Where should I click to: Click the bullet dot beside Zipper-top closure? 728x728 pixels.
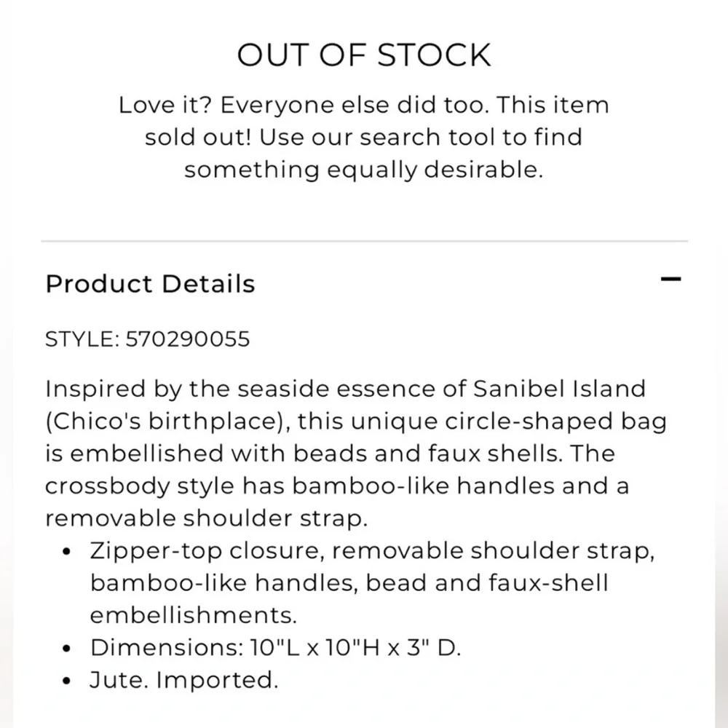pyautogui.click(x=66, y=552)
